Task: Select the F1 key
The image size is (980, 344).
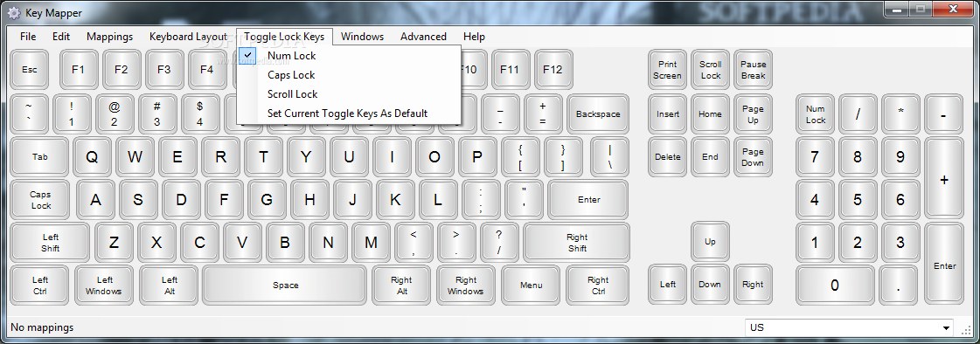Action: [78, 69]
